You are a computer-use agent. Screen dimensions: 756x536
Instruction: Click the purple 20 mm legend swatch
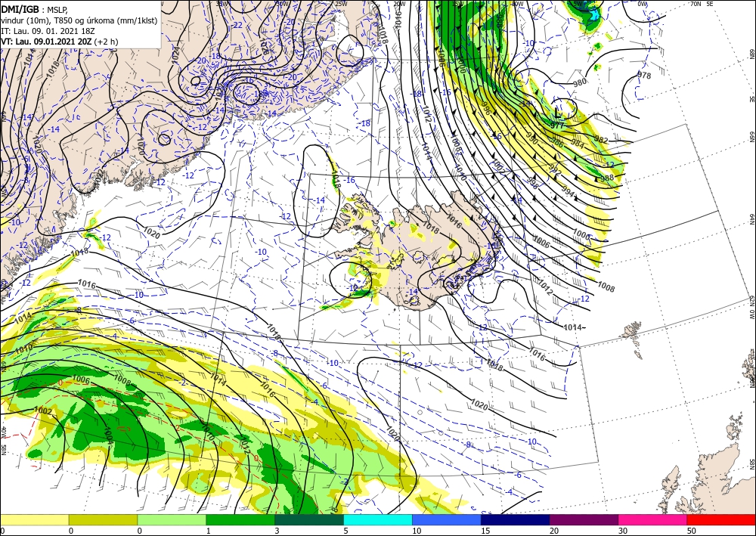pos(584,519)
